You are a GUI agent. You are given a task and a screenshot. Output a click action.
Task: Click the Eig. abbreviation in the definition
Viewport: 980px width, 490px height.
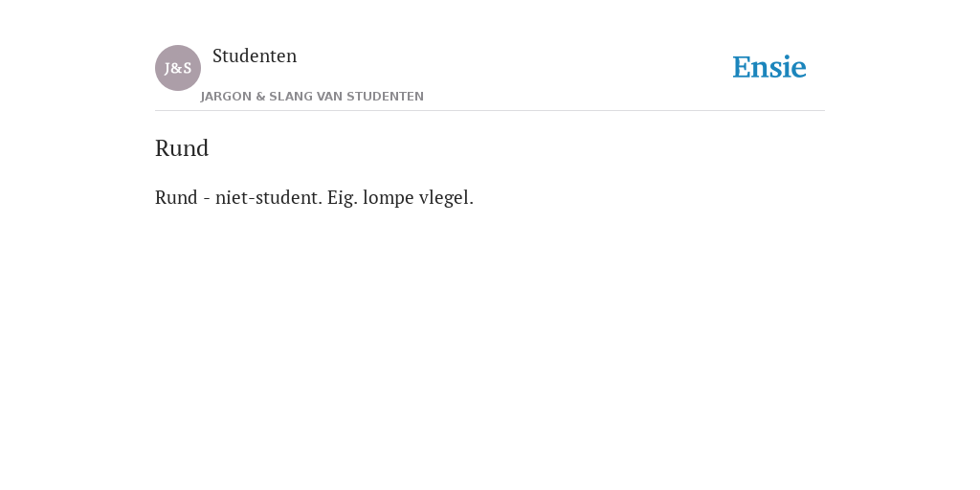343,198
